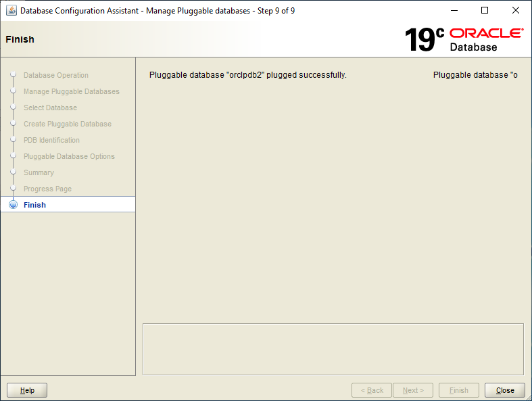
Task: Select the Database Operation step
Action: coord(56,75)
